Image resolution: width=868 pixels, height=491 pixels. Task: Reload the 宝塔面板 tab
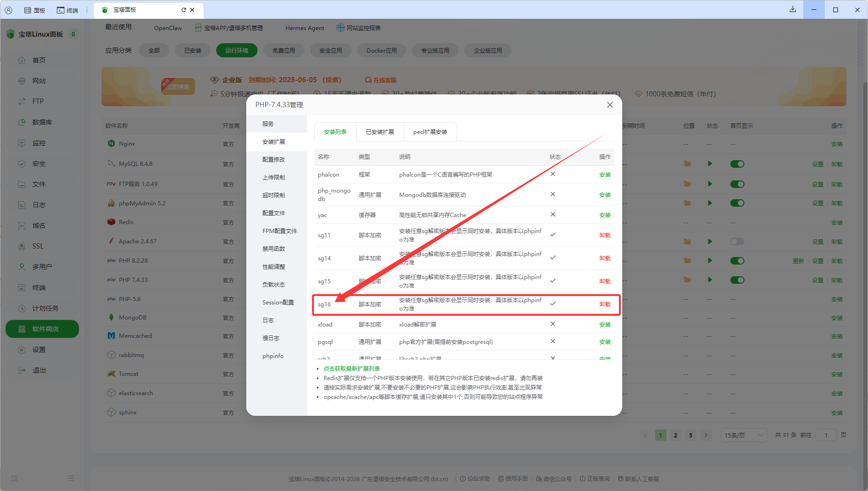[183, 10]
